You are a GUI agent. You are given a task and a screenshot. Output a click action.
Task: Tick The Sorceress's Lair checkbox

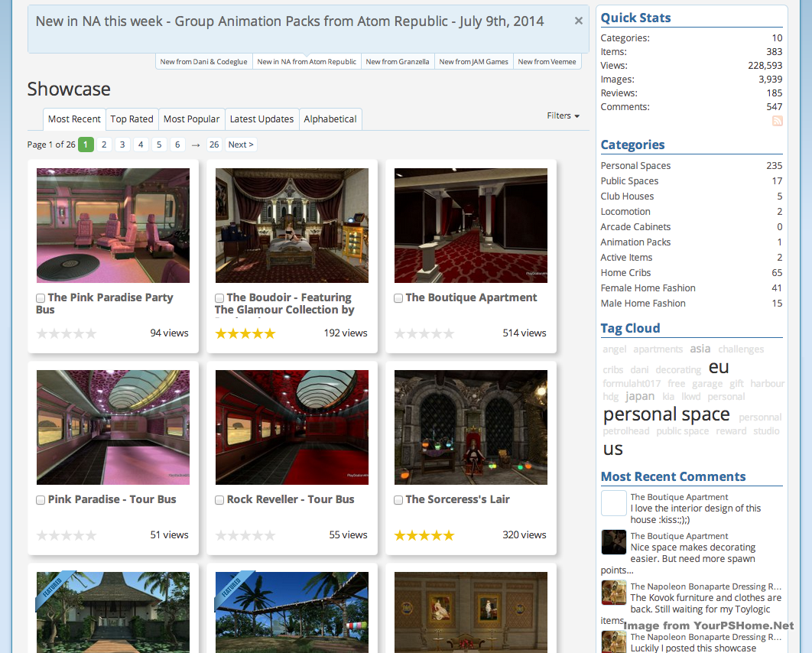398,500
